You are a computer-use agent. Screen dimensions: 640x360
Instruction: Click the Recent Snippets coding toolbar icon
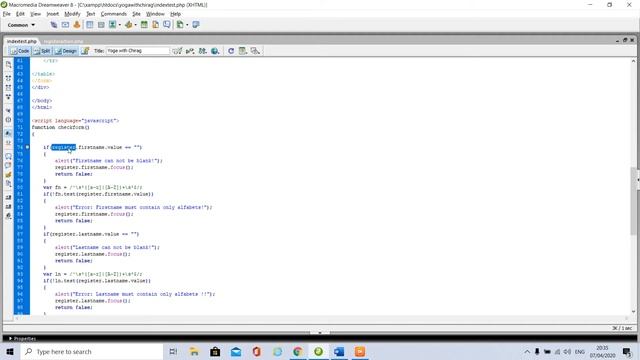click(8, 184)
